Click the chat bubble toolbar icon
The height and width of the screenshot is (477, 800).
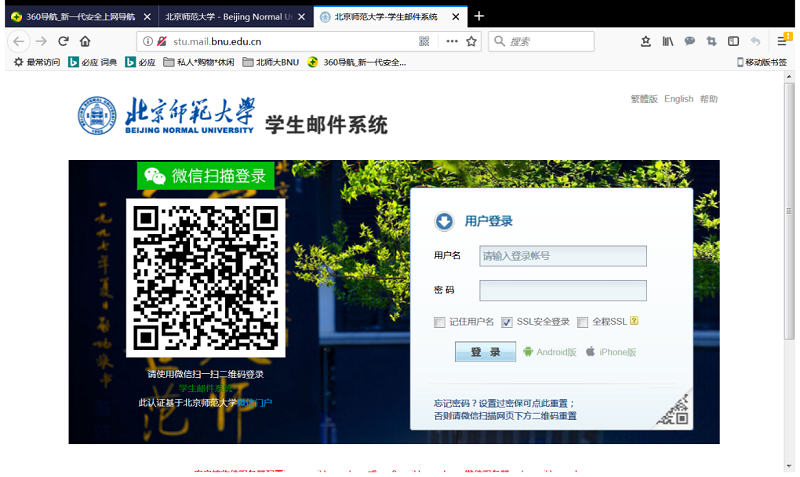pos(690,41)
